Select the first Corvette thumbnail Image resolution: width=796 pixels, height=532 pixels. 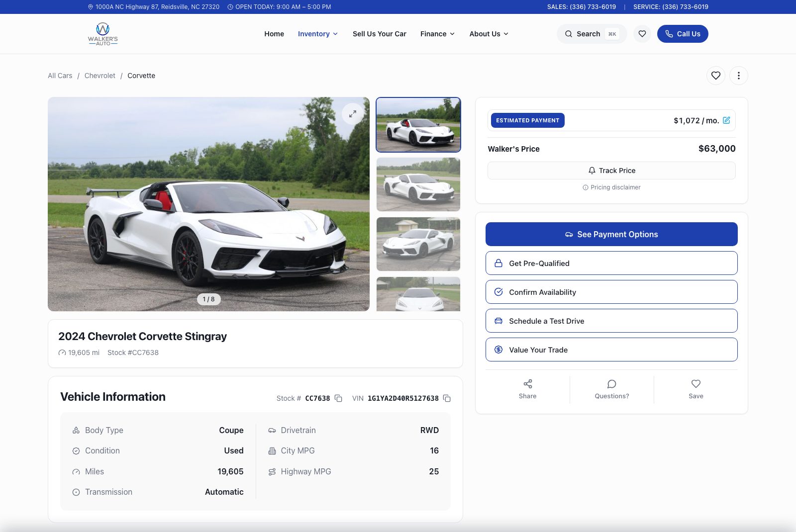pyautogui.click(x=418, y=125)
